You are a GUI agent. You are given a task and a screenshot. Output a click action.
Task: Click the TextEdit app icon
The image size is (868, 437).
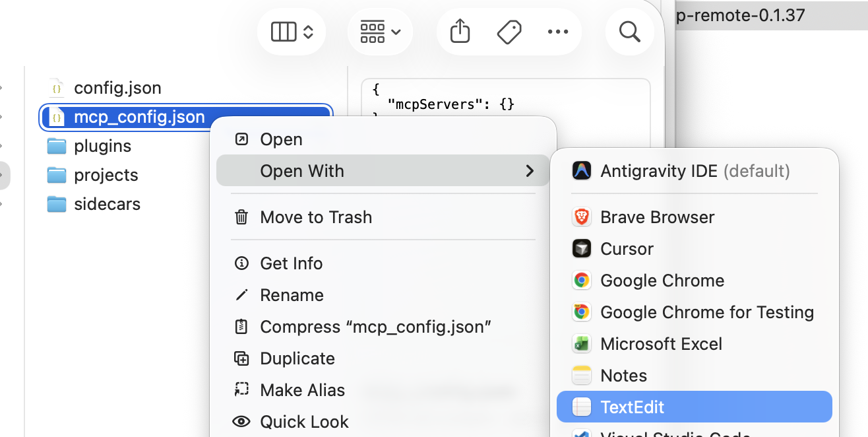point(581,407)
